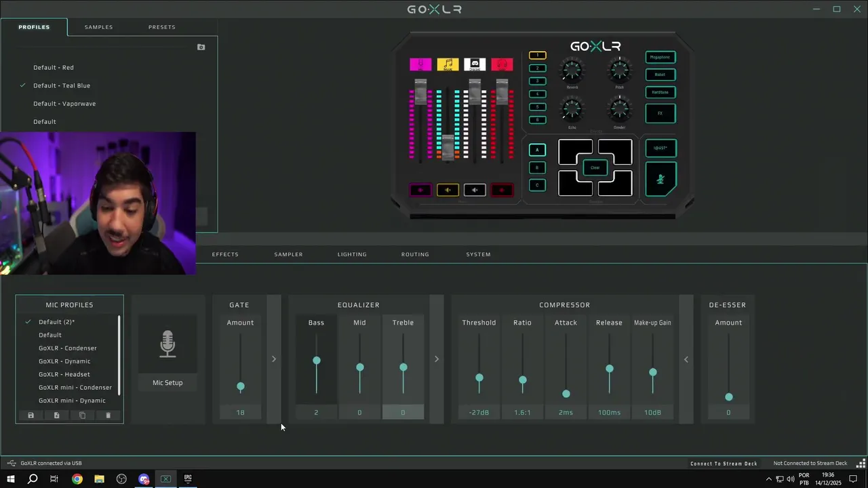Open the profiles folder icon

click(201, 47)
